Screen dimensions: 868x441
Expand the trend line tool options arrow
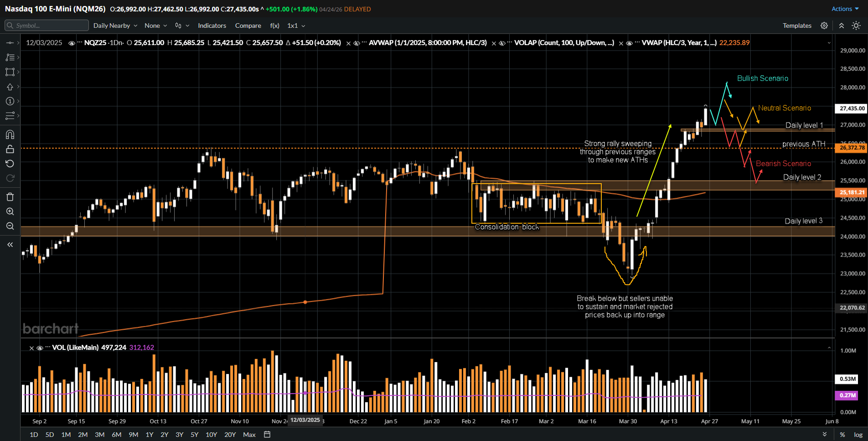pyautogui.click(x=18, y=43)
